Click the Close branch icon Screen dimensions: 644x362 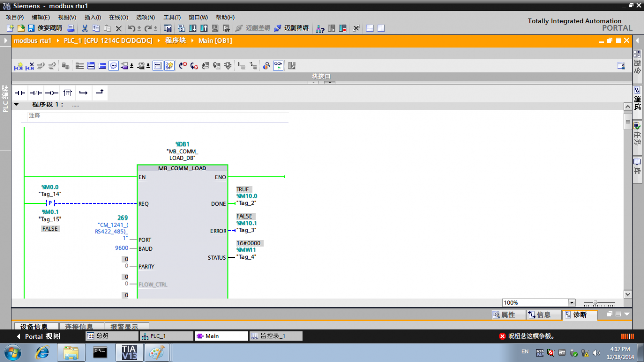[x=100, y=93]
